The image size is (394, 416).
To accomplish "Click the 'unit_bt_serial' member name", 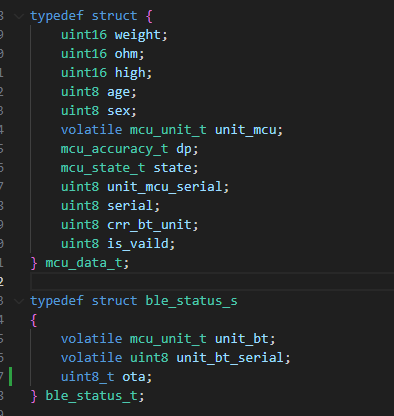I will 230,358.
